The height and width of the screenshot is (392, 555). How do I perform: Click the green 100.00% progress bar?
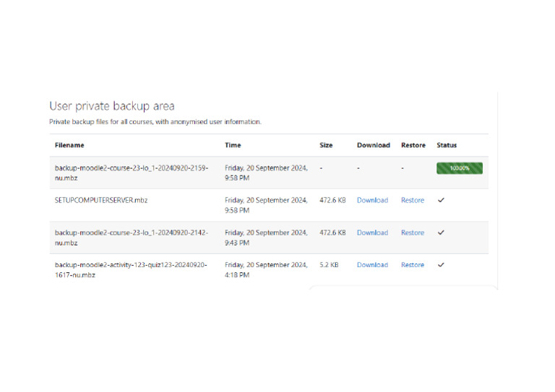click(459, 168)
